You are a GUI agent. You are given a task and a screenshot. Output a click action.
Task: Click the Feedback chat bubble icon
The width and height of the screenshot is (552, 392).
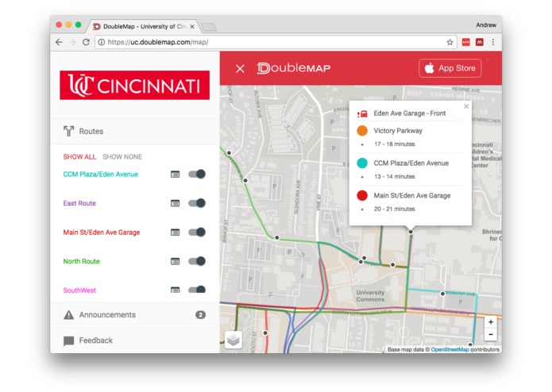click(68, 341)
